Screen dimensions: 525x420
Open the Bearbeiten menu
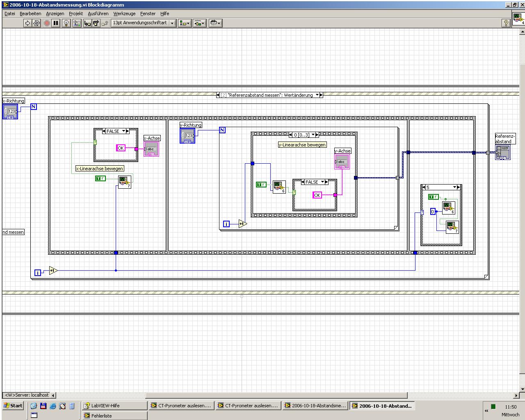coord(30,14)
